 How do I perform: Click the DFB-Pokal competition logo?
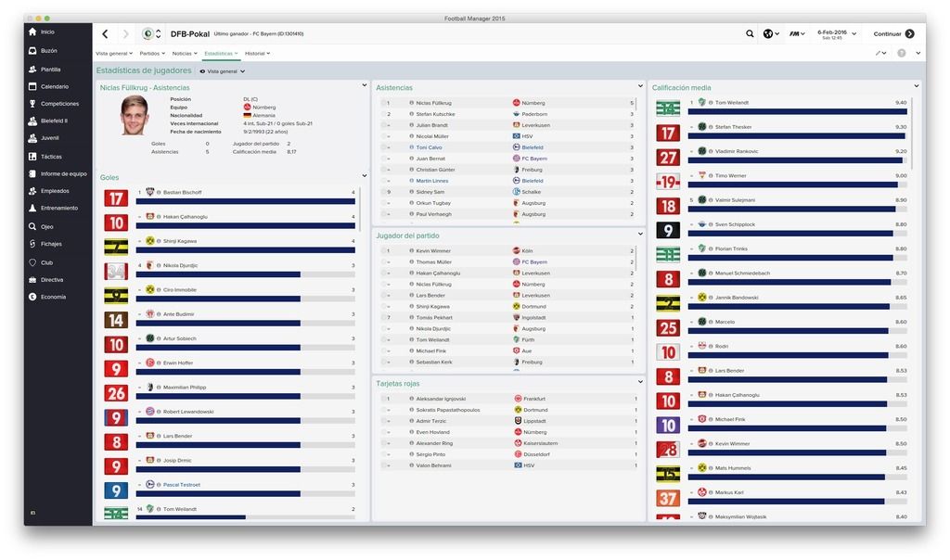[148, 34]
